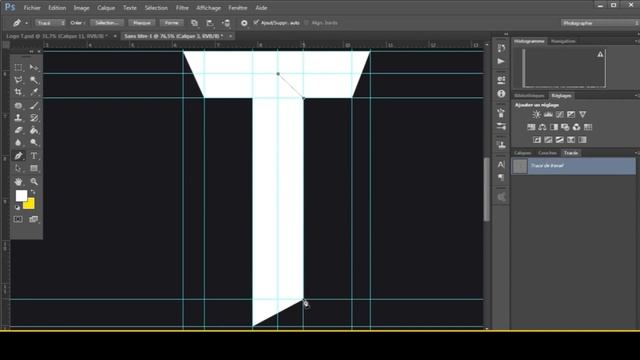Select the Pen tool in toolbox

tap(18, 156)
